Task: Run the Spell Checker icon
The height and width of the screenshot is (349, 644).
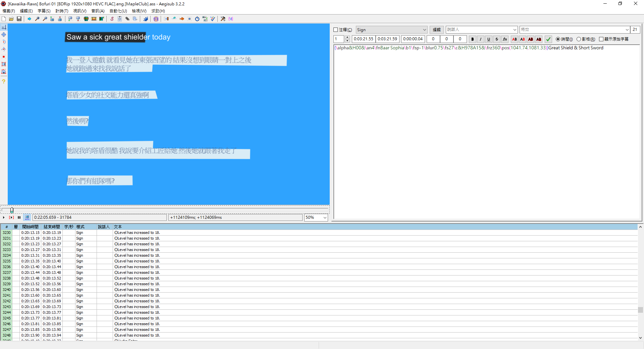Action: pyautogui.click(x=213, y=19)
